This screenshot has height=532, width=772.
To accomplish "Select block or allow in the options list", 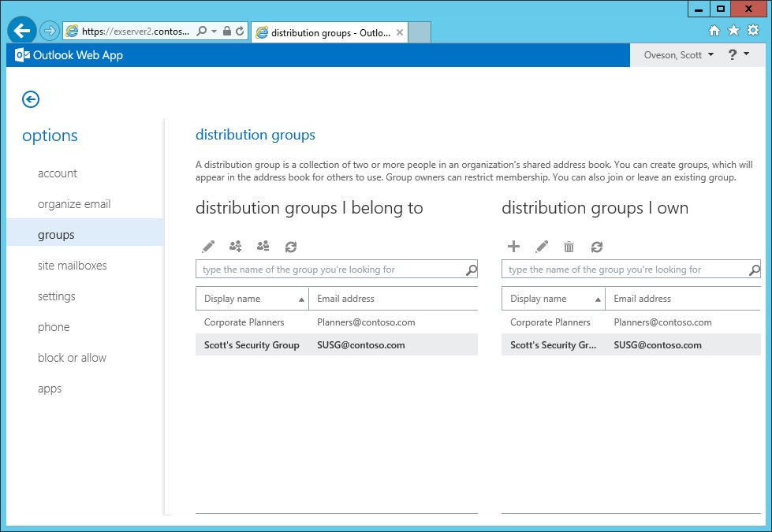I will [x=72, y=358].
